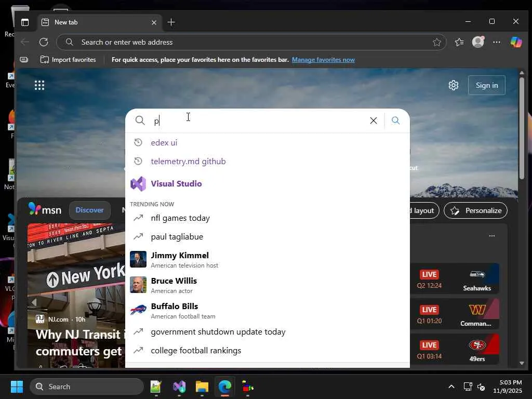The width and height of the screenshot is (532, 399).
Task: Add this page to favorites star
Action: [436, 42]
